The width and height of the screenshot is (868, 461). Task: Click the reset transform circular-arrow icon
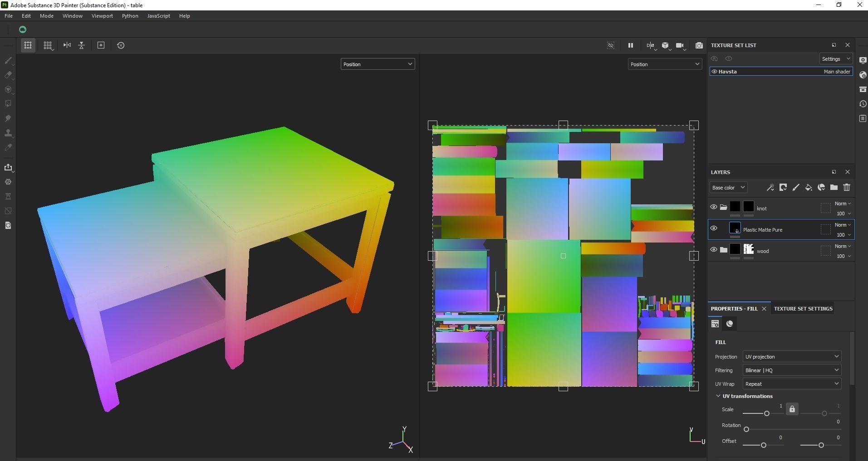121,45
